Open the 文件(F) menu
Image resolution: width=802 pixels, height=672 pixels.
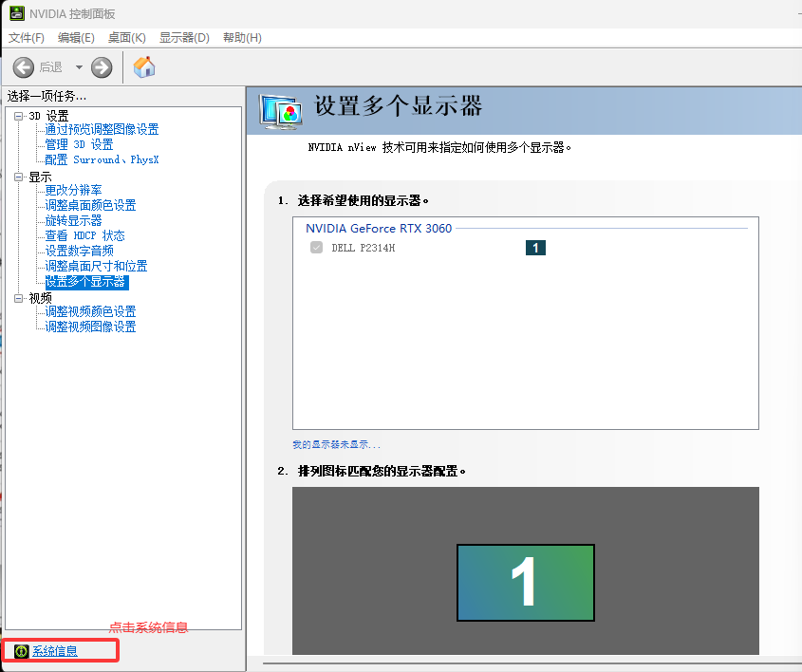27,38
